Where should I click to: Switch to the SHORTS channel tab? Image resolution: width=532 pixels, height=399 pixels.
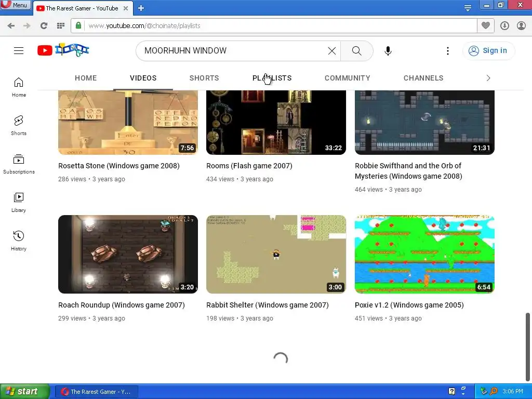[x=204, y=78]
